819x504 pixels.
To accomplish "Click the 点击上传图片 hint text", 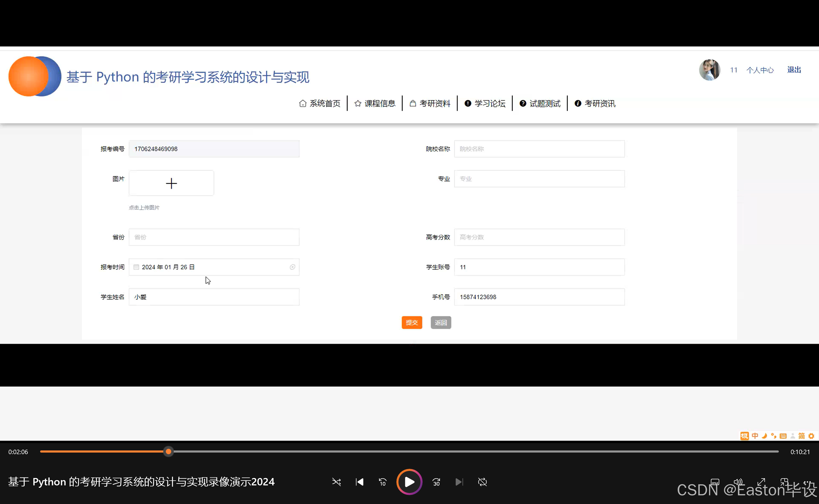I will click(144, 208).
